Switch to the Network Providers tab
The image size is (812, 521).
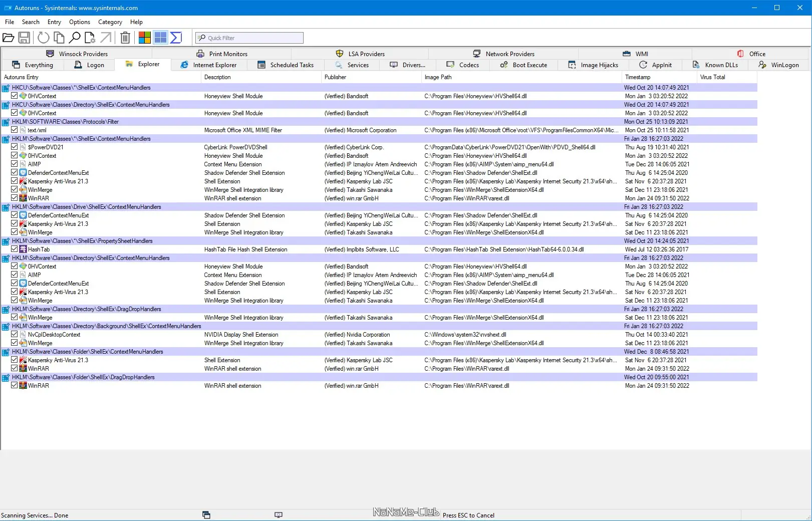tap(504, 54)
